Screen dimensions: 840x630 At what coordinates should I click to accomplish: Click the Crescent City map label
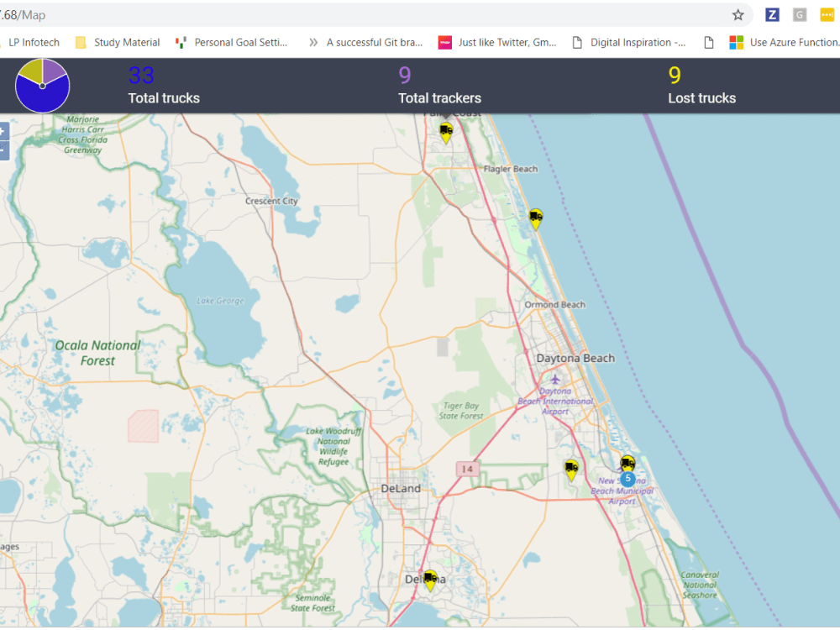pyautogui.click(x=271, y=201)
